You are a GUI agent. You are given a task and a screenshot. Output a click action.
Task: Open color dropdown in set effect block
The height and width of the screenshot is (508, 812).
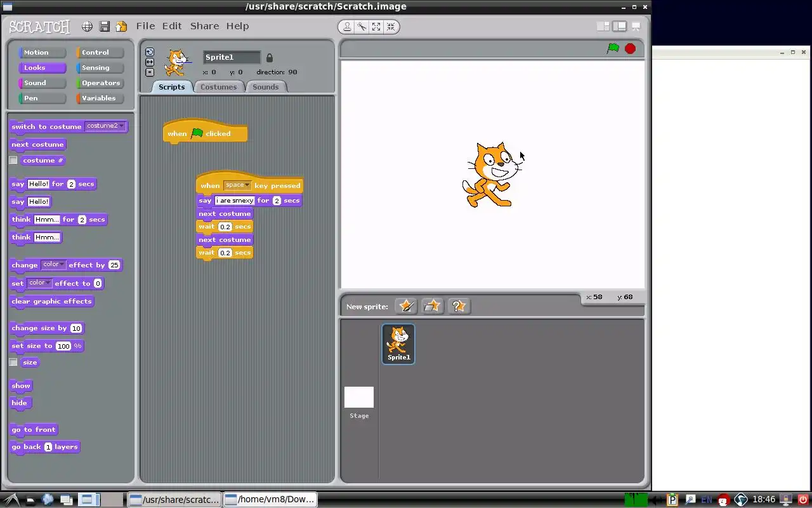[x=39, y=283]
